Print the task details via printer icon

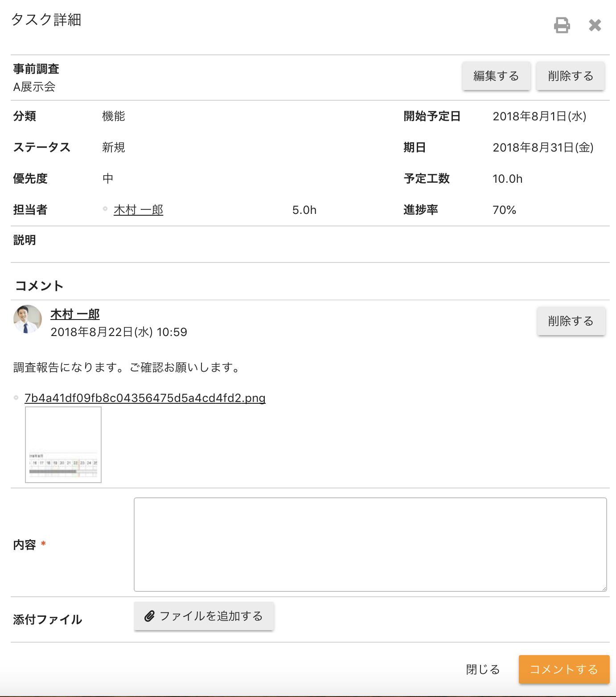(561, 25)
